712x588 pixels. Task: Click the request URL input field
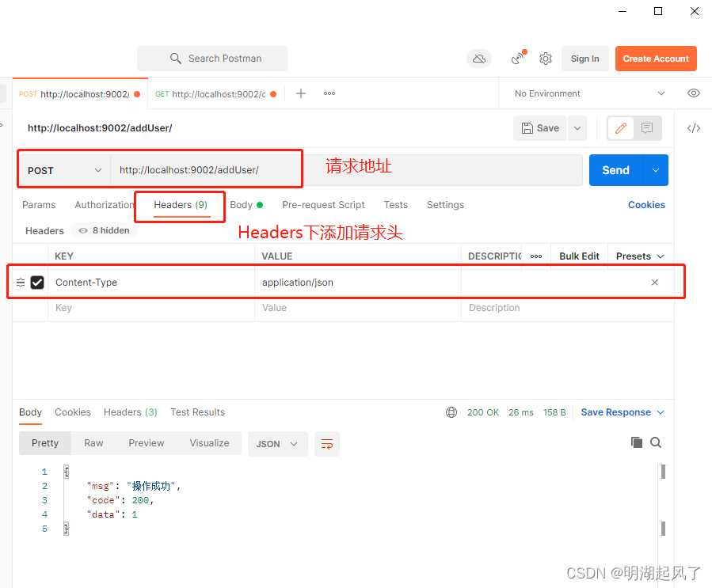(346, 170)
